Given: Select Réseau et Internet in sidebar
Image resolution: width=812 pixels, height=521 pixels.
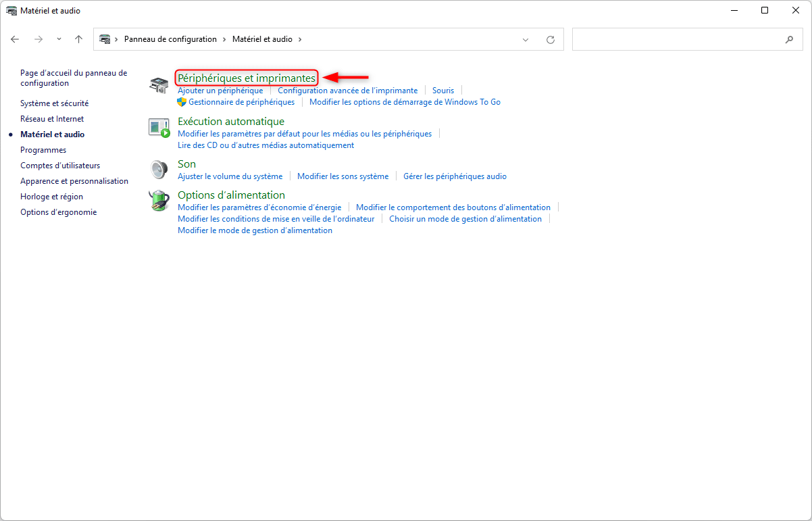Looking at the screenshot, I should click(52, 119).
